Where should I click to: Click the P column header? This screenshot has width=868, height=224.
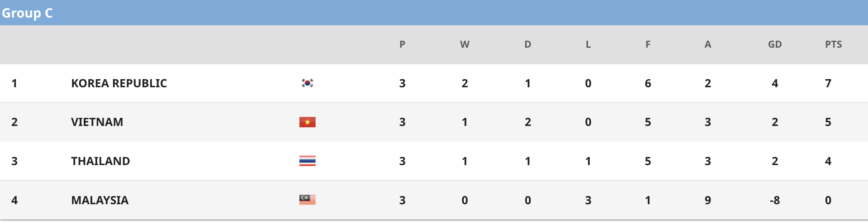click(x=402, y=45)
